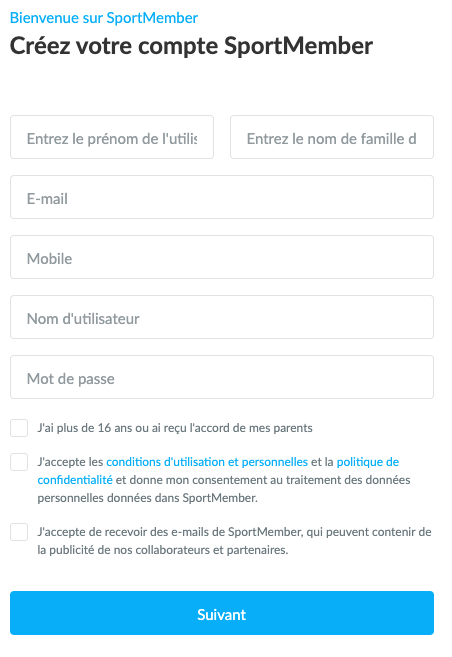Click the 'Bienvenue sur SportMember' blue text
This screenshot has width=452, height=657.
104,18
